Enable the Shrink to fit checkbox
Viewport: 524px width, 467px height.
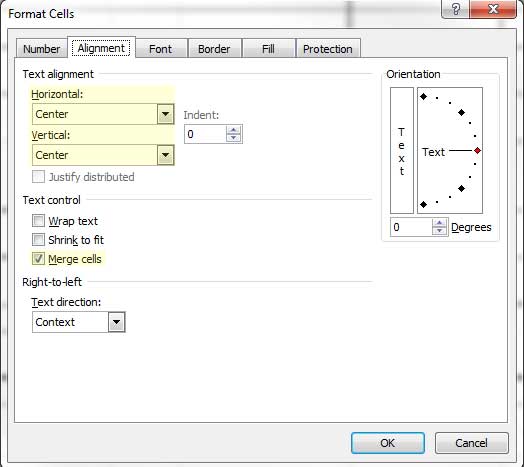coord(38,239)
